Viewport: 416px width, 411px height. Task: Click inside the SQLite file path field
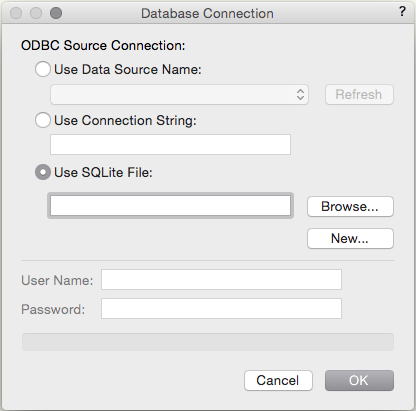(x=170, y=206)
